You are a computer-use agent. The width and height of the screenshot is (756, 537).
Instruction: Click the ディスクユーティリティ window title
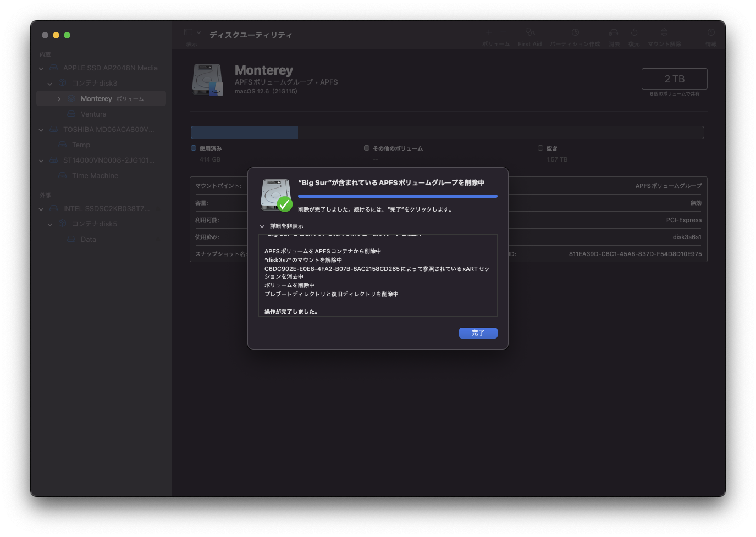tap(251, 35)
